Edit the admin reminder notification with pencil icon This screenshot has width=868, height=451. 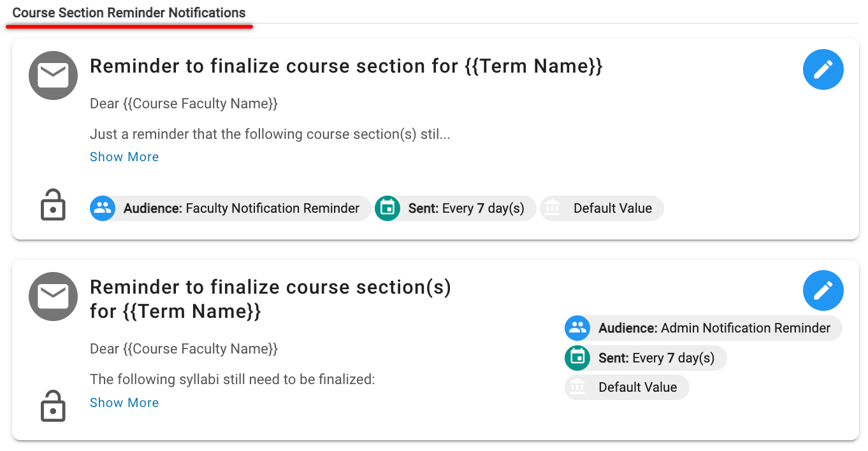(823, 290)
